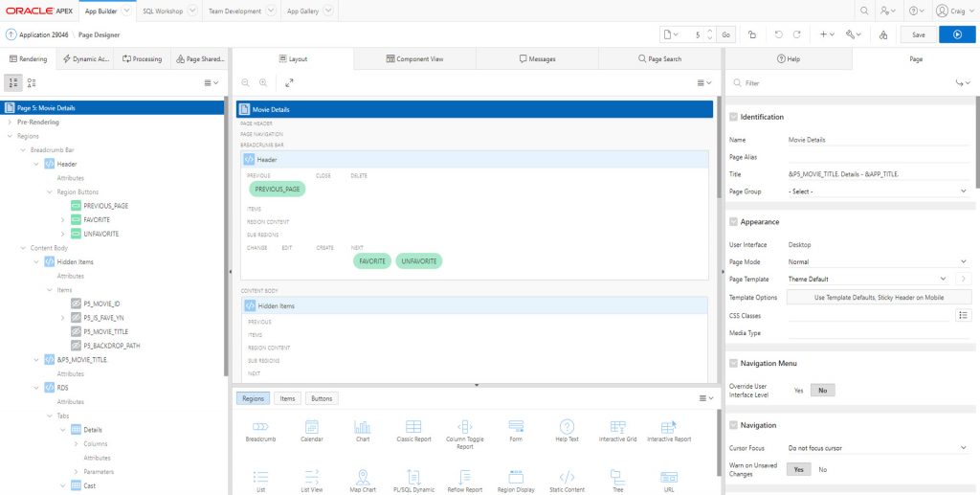Switch to the Messages tab
The image size is (980, 495).
pos(537,58)
